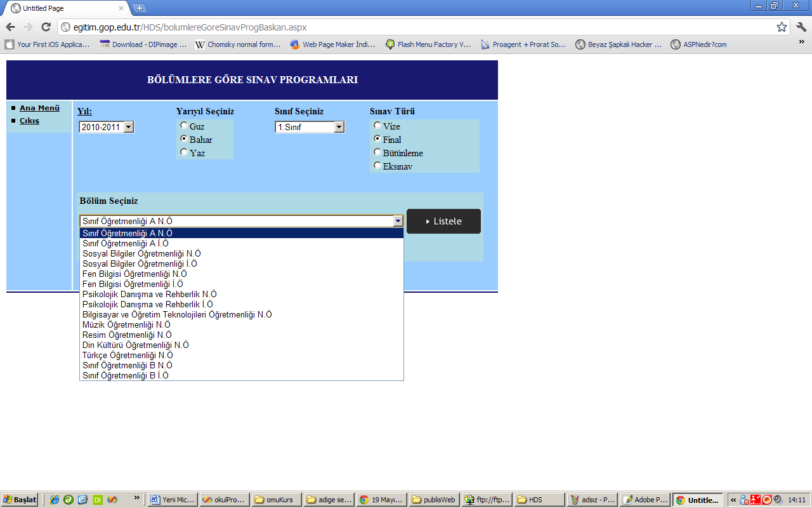Open Internet Explorer quick launch icon
Screen dimensions: 812x508
55,500
